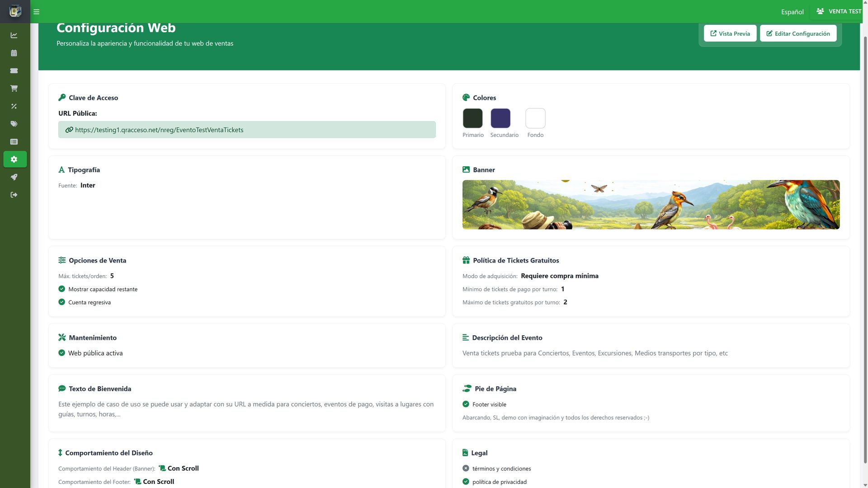
Task: Open the tags sidebar icon
Action: click(14, 124)
